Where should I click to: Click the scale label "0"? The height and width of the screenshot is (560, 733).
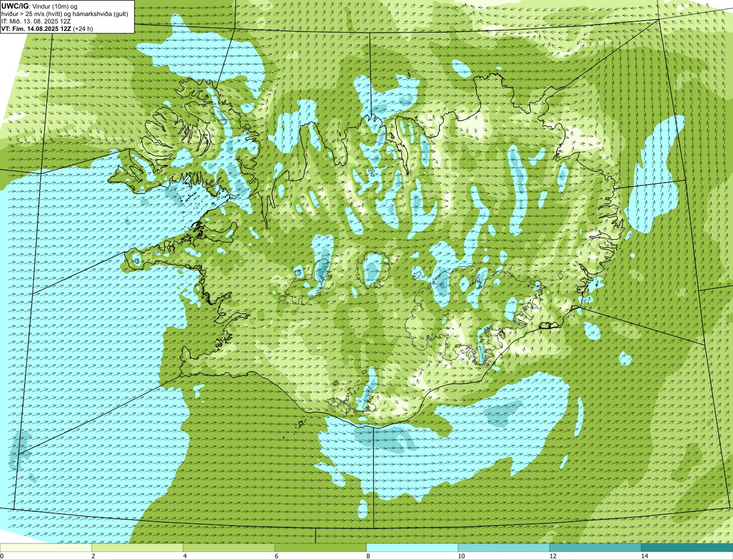click(x=2, y=556)
